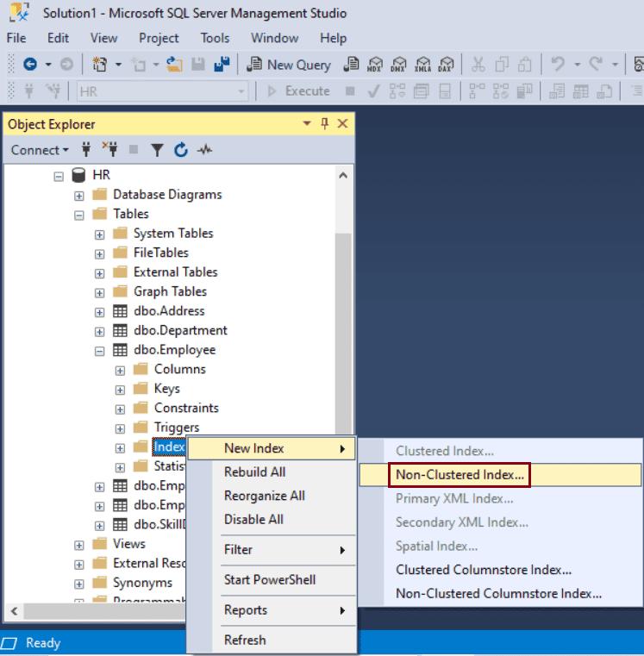Open the Tools menu in menu bar

point(215,38)
